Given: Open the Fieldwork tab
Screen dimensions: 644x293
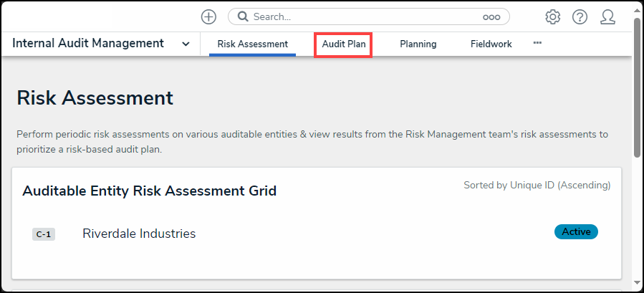Looking at the screenshot, I should (x=491, y=44).
